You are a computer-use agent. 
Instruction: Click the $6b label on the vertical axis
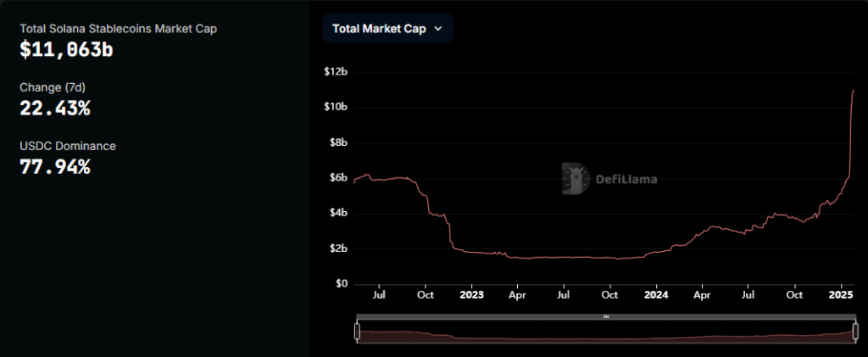(x=337, y=177)
